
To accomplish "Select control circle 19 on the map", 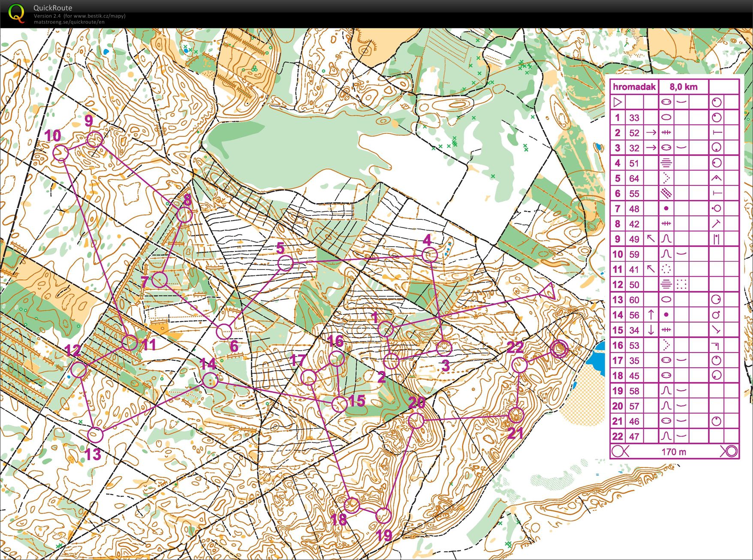I will point(383,516).
